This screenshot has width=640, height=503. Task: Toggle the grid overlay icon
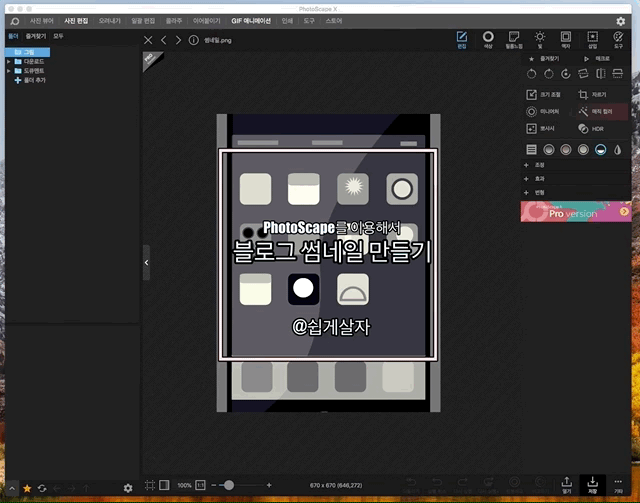149,485
